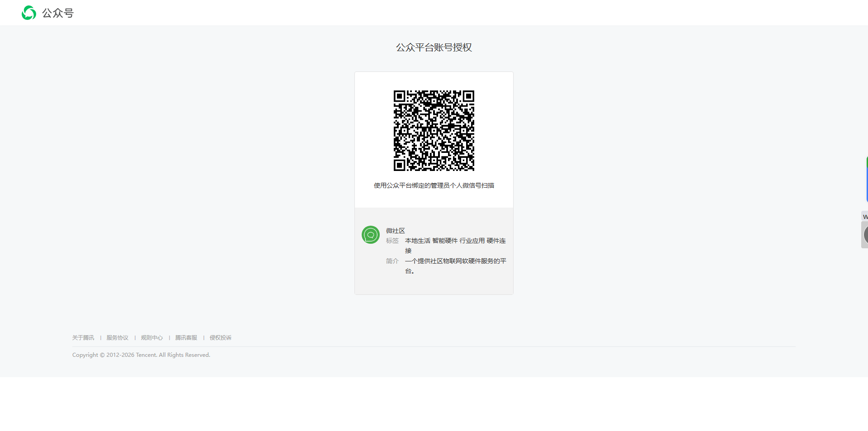
Task: Open the 侵权投诉 footer link
Action: 221,338
